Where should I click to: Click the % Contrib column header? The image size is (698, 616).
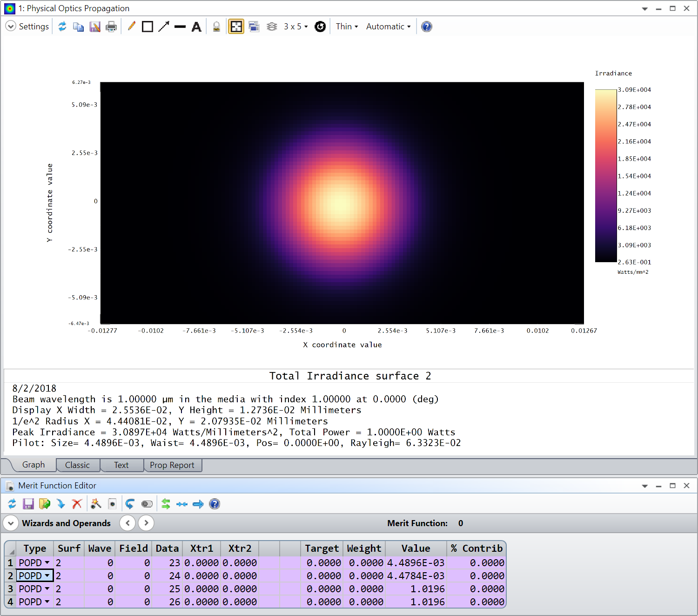click(x=477, y=548)
